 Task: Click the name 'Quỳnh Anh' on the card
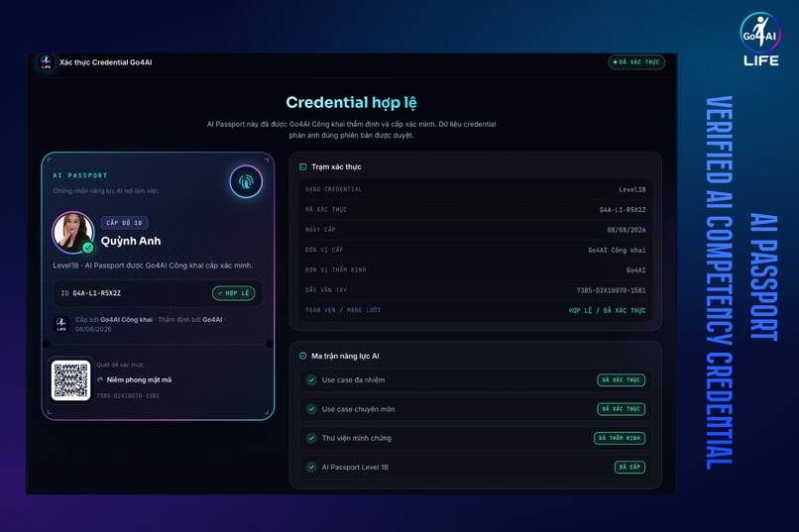131,241
